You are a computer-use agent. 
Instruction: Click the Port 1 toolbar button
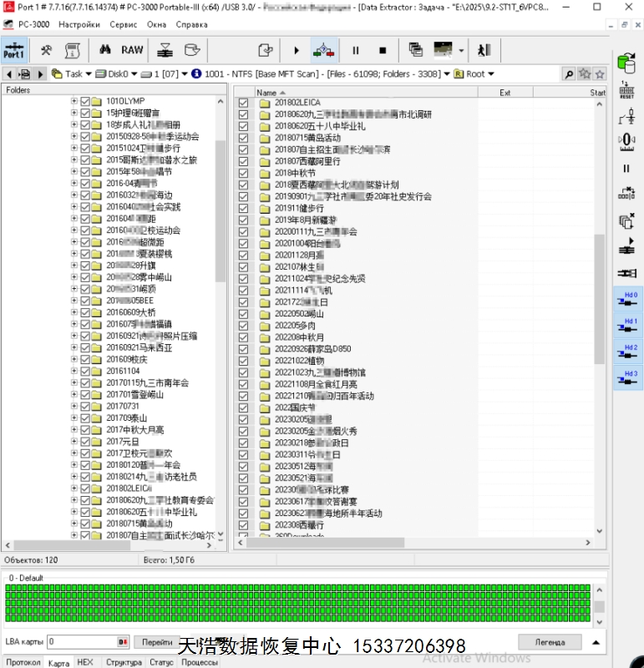coord(14,50)
